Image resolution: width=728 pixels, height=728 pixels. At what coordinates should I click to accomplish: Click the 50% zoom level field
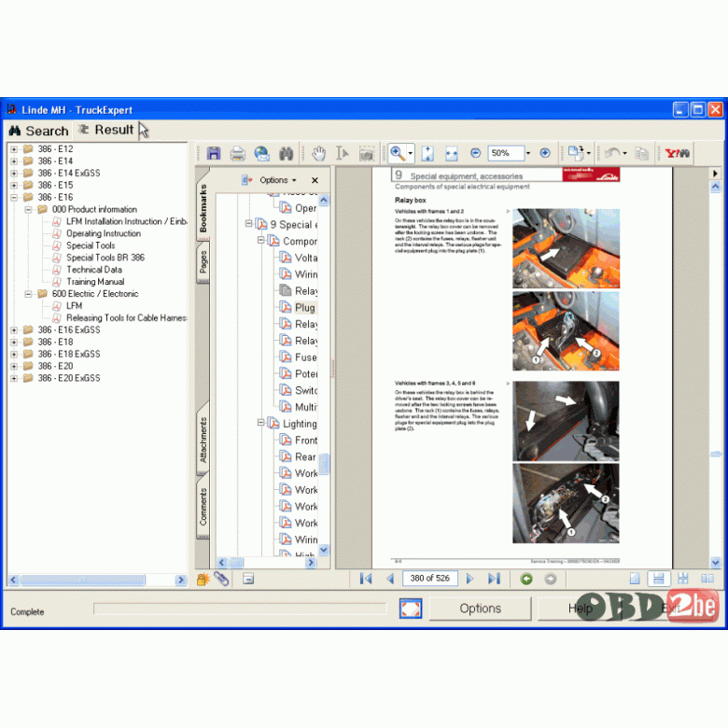point(506,153)
